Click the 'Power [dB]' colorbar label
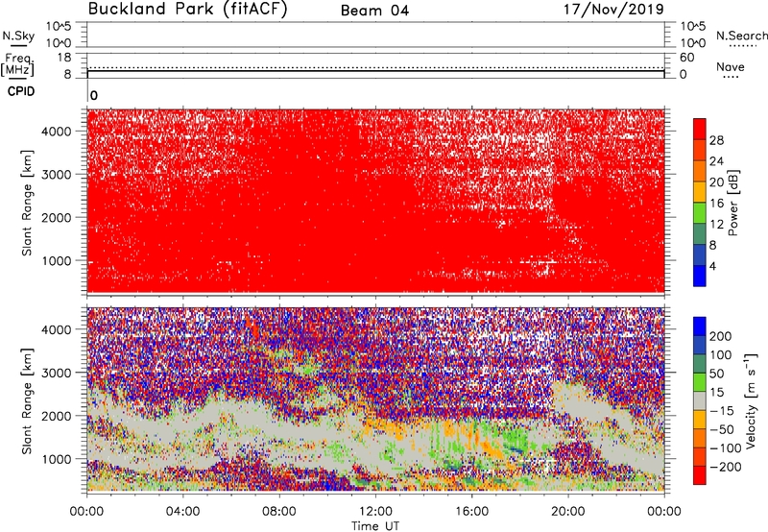This screenshot has height=532, width=768. pos(732,203)
